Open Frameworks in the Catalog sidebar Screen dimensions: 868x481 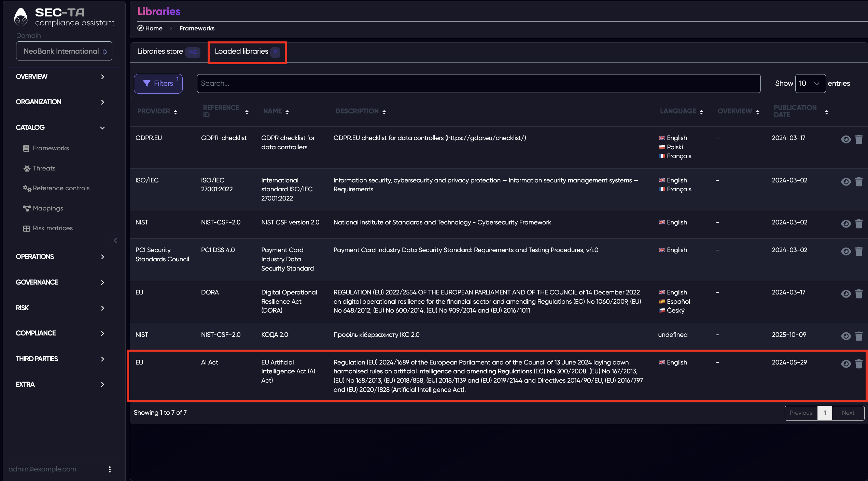46,148
